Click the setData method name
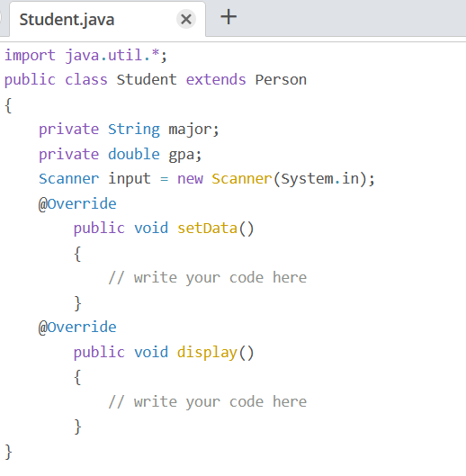Screen dimensions: 466x476 point(207,229)
